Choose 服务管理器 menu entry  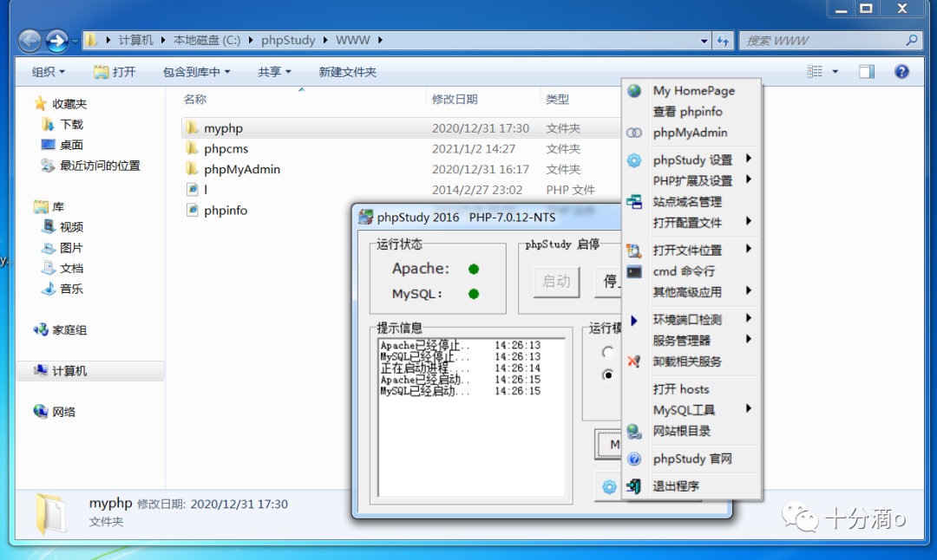(x=682, y=341)
